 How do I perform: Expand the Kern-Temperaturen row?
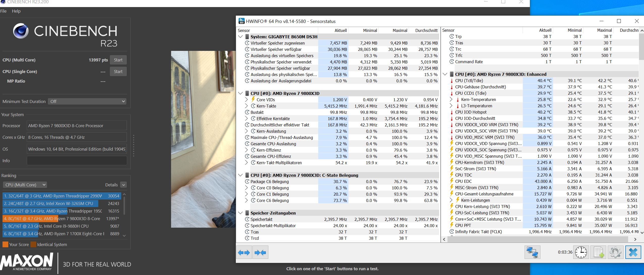coord(451,99)
